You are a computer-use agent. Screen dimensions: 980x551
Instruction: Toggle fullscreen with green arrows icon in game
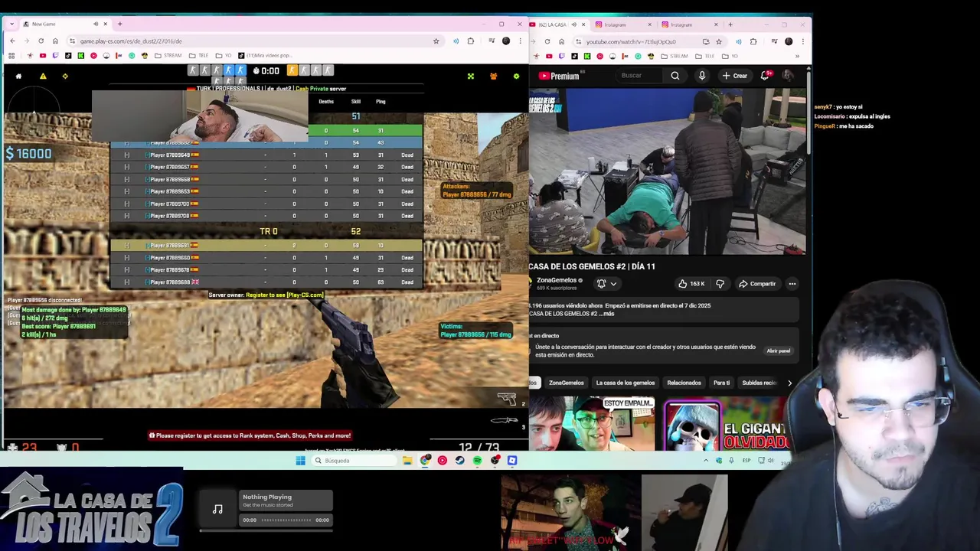(x=471, y=76)
